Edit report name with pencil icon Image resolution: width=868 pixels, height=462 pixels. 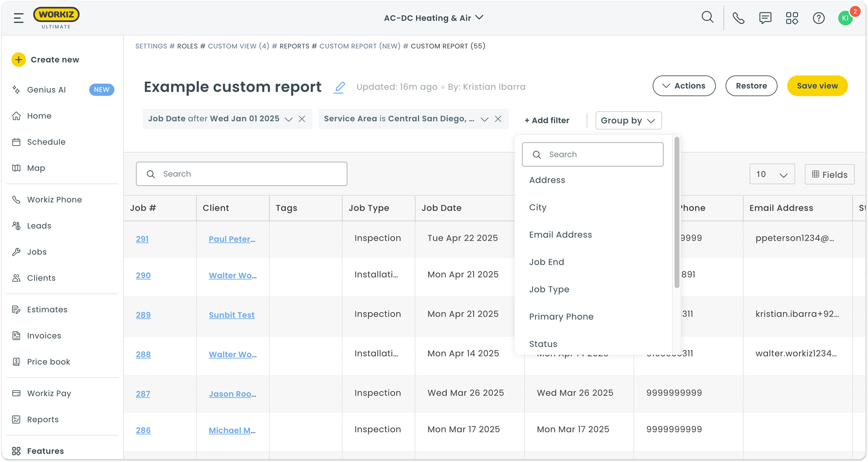click(339, 87)
